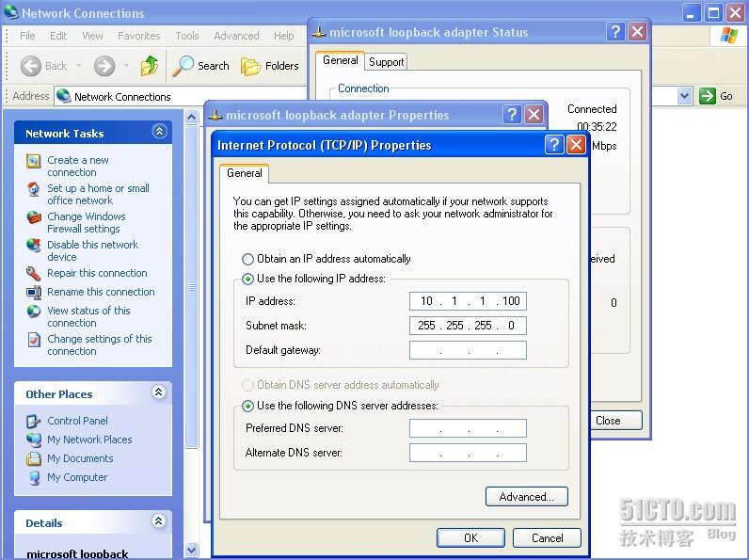Select Obtain an IP address automatically
This screenshot has width=749, height=560.
pyautogui.click(x=247, y=259)
